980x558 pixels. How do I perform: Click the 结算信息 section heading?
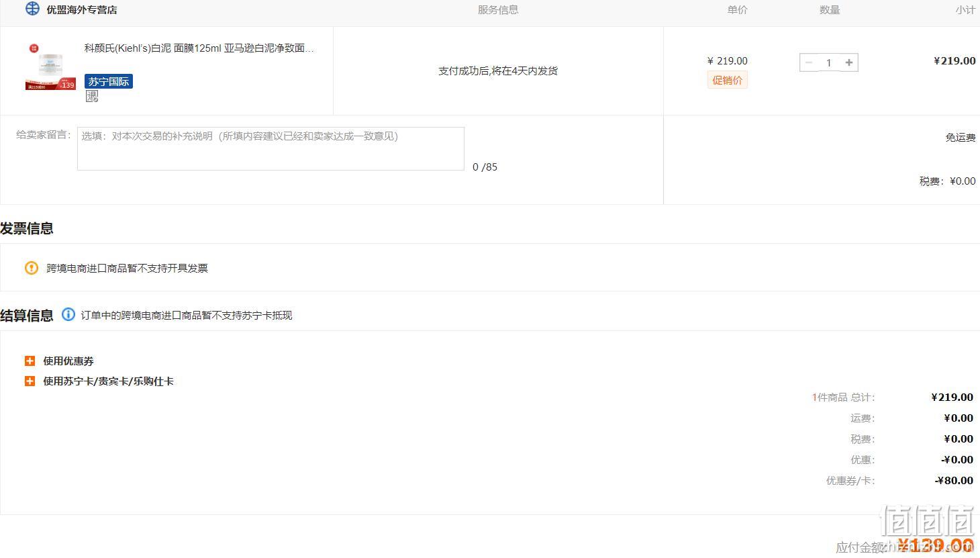pyautogui.click(x=27, y=316)
